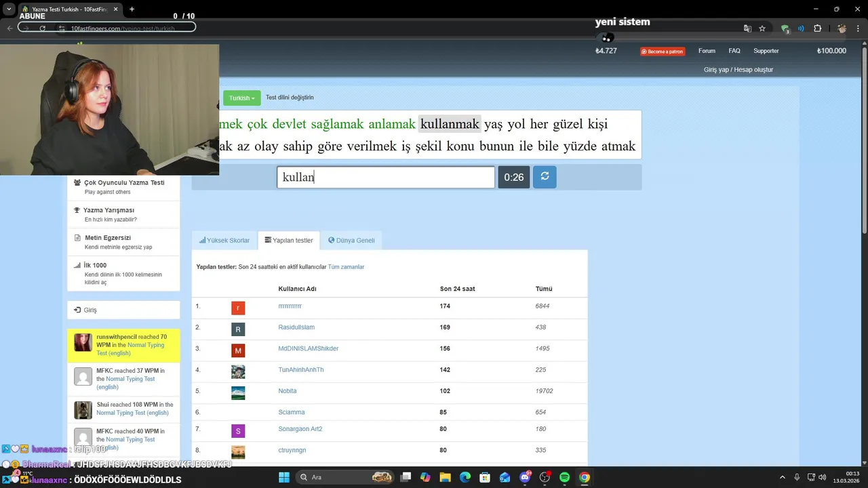Open user RasidulIslam profile link
This screenshot has width=868, height=488.
[x=296, y=327]
